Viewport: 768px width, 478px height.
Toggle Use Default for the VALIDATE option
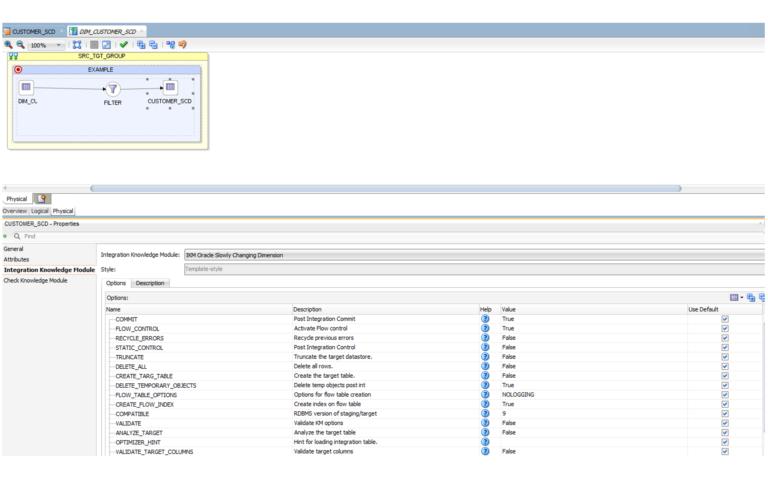(725, 423)
